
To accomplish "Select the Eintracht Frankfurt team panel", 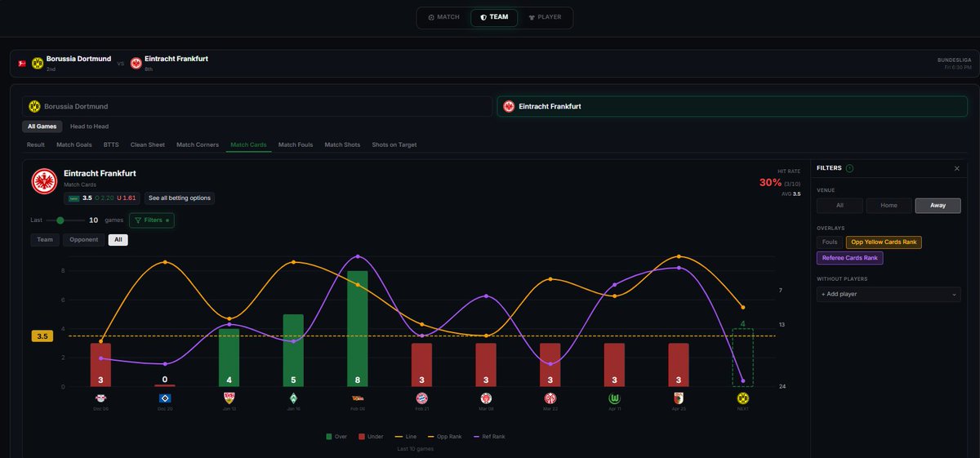I will click(x=733, y=106).
